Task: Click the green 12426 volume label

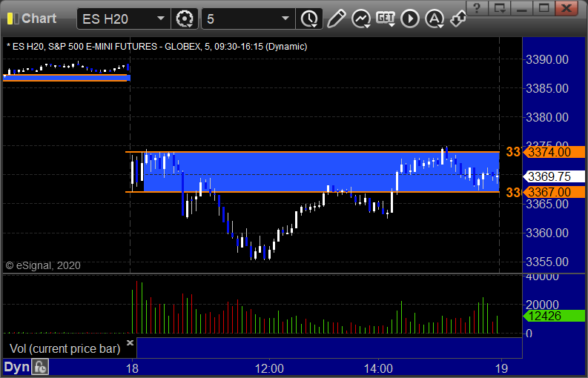Action: (x=554, y=316)
